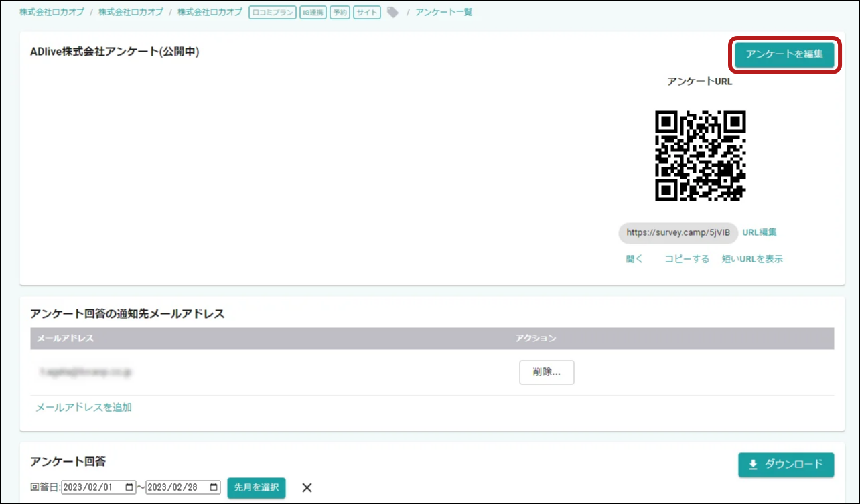860x504 pixels.
Task: Go to アンケート一覧 in the breadcrumb
Action: (443, 12)
